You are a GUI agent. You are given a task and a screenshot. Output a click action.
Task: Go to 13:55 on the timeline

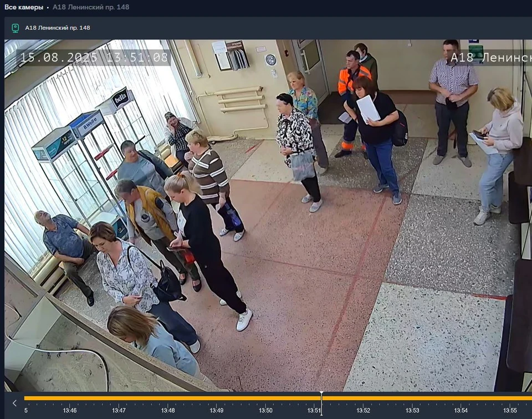click(510, 411)
